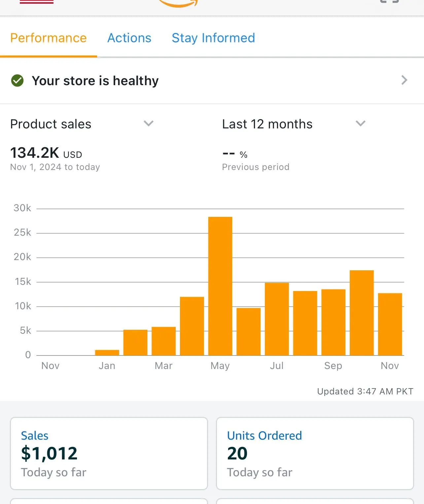Viewport: 424px width, 504px height.
Task: Open the Stay Informed tab
Action: (x=213, y=38)
